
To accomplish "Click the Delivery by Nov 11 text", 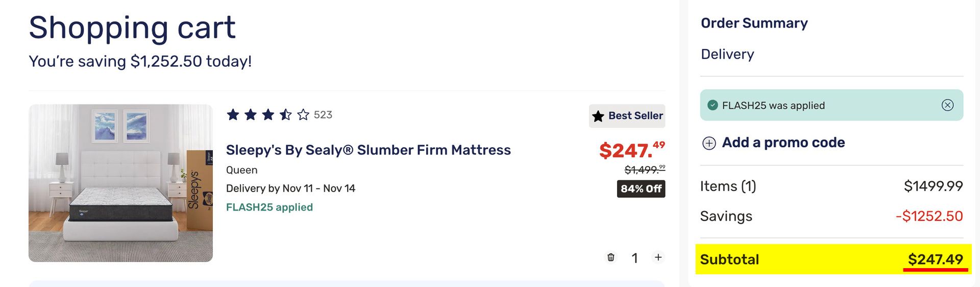I will (290, 189).
